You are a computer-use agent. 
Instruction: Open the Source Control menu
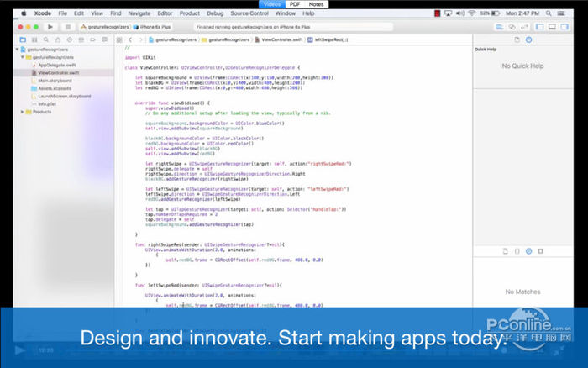[249, 13]
